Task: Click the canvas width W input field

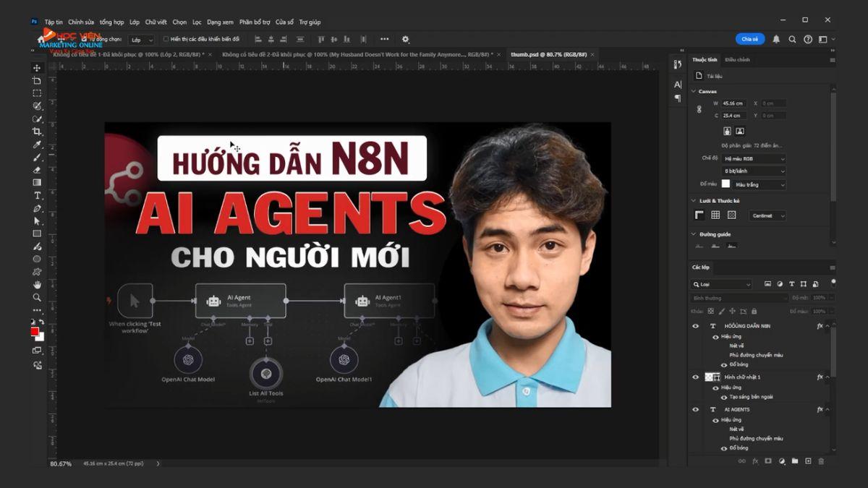Action: click(x=733, y=103)
